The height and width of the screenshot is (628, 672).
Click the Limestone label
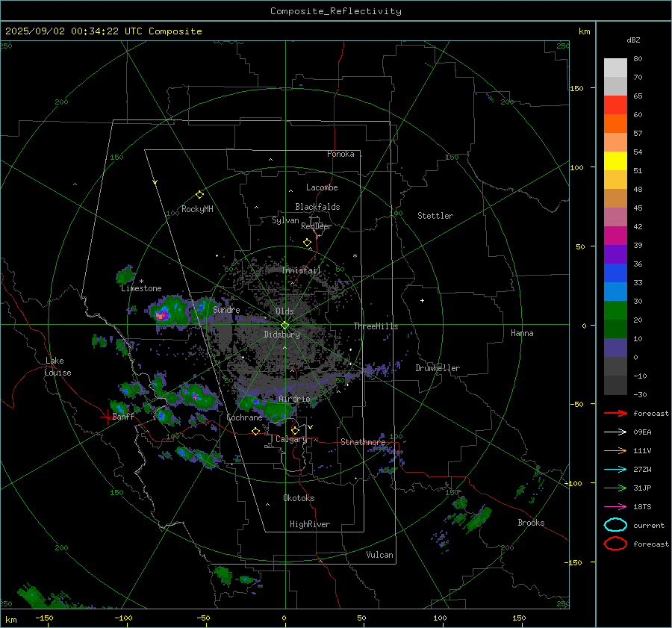141,288
